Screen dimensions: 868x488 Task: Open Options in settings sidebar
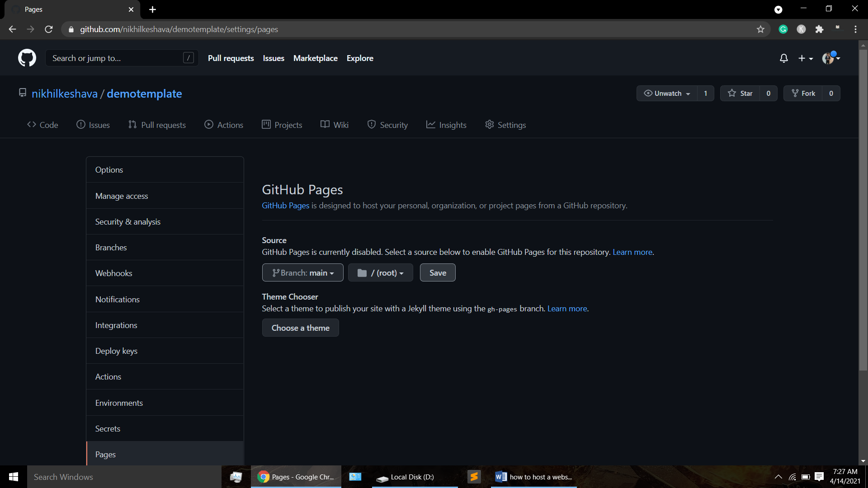[x=165, y=170]
